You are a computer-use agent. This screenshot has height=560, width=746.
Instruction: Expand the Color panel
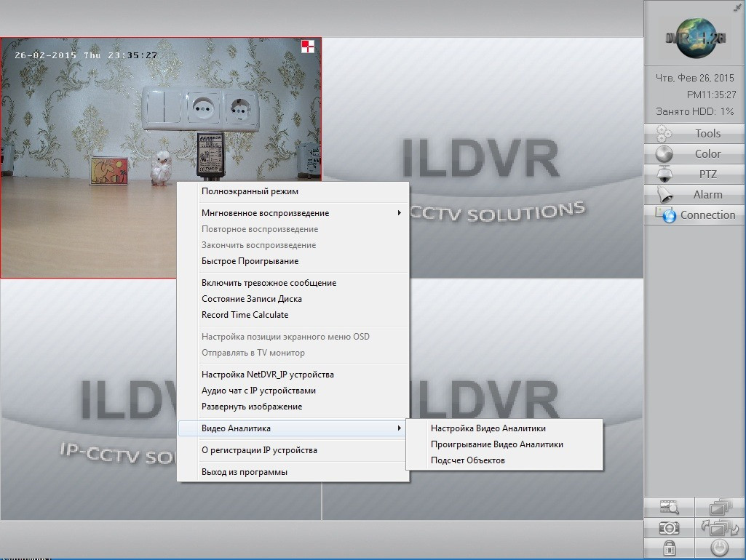point(694,153)
